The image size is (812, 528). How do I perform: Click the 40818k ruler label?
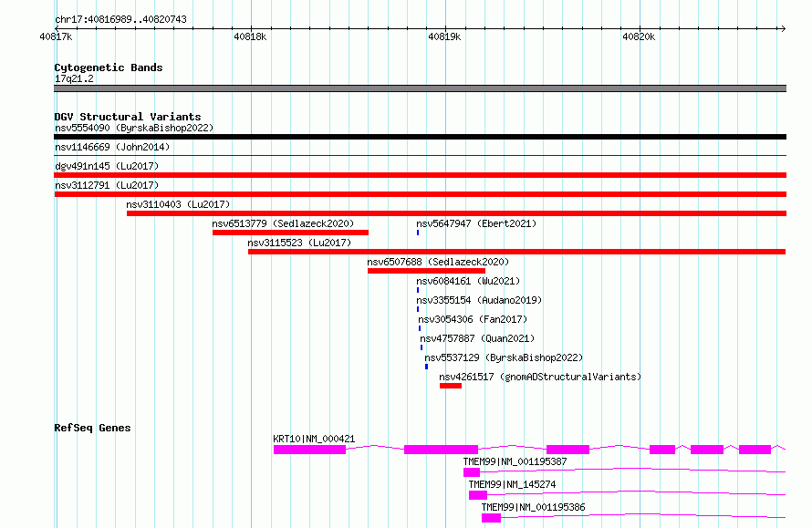[250, 36]
